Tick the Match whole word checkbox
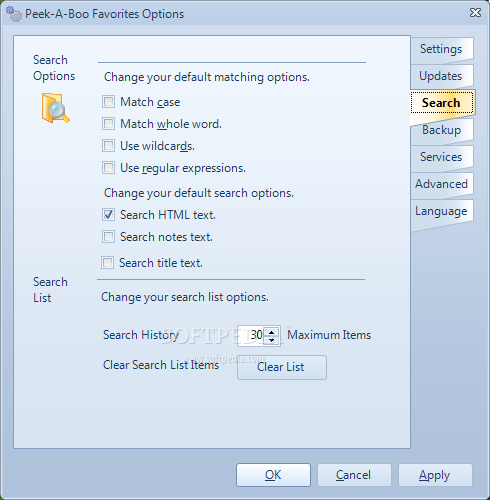The height and width of the screenshot is (500, 490). pyautogui.click(x=108, y=124)
